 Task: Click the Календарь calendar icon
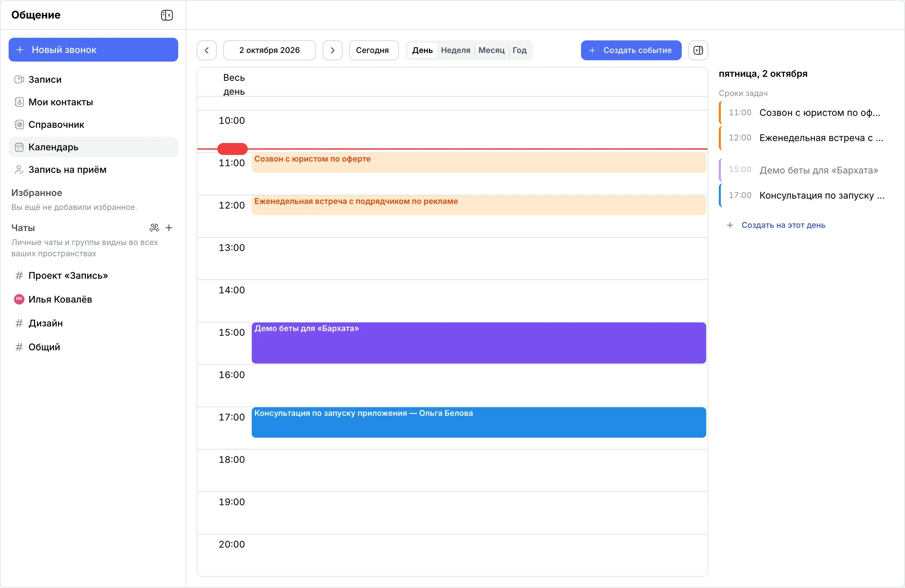point(19,147)
